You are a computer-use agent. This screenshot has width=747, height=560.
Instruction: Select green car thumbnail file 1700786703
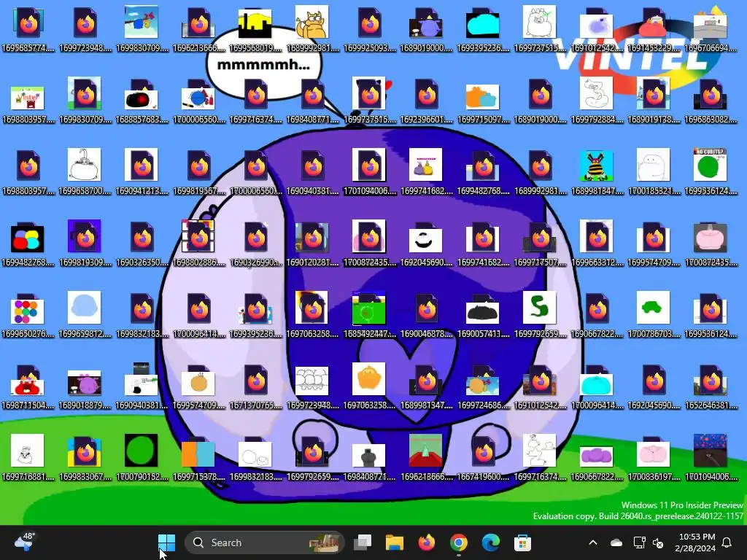click(653, 314)
